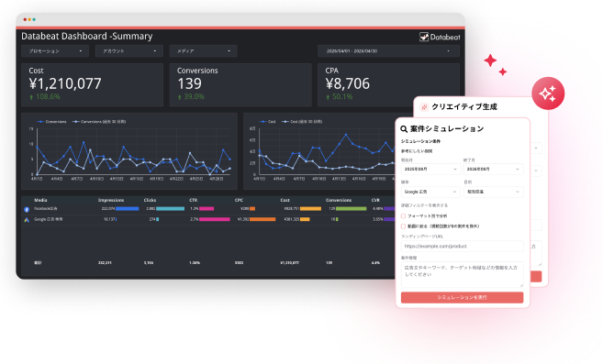Viewport: 603px width, 364px height.
Task: Click the Google Ads icon in the Media table
Action: point(27,220)
